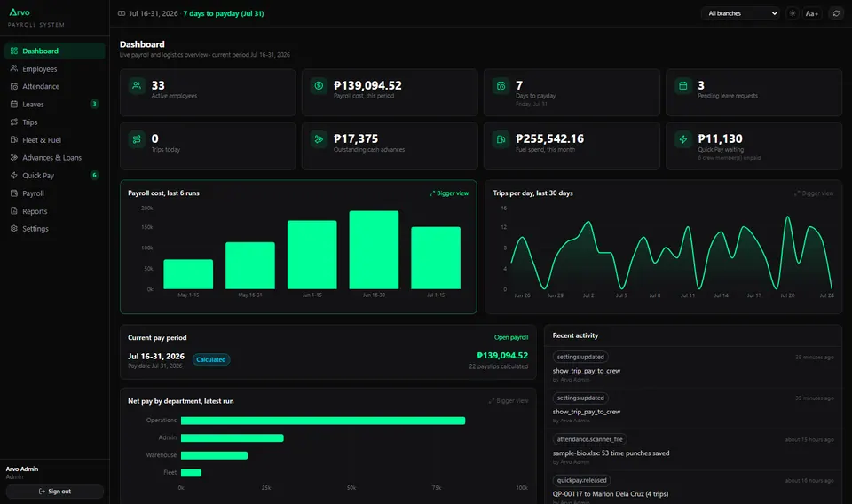Image resolution: width=852 pixels, height=504 pixels.
Task: Click the Operations net pay bar
Action: coord(323,421)
